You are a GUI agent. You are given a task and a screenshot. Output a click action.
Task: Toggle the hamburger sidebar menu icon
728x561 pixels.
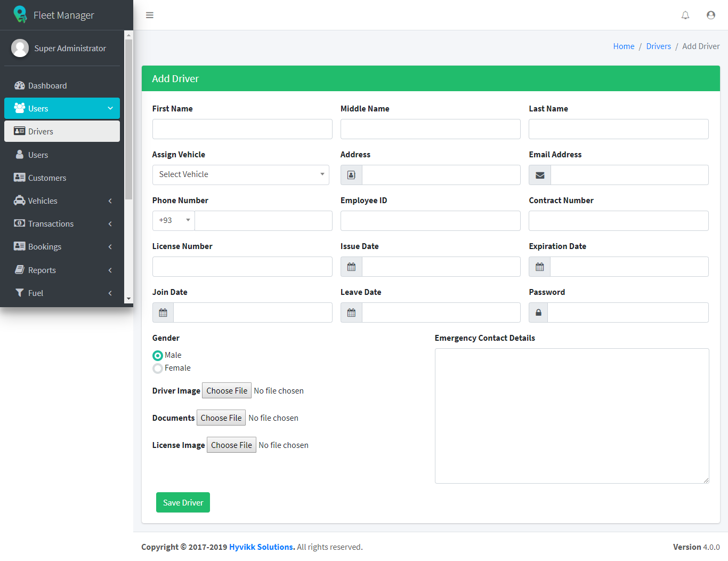point(150,15)
